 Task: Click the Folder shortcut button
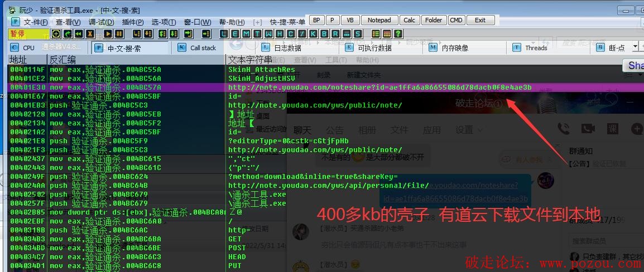[x=433, y=20]
